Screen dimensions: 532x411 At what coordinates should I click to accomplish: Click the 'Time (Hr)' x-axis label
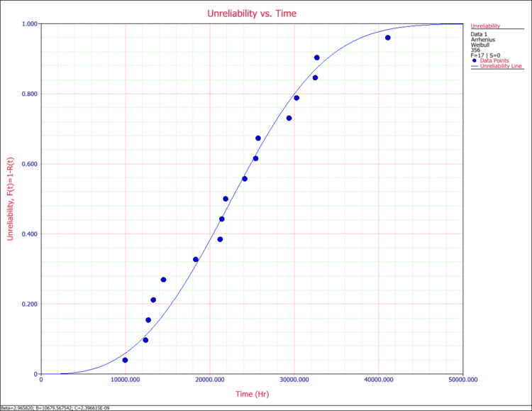click(252, 394)
